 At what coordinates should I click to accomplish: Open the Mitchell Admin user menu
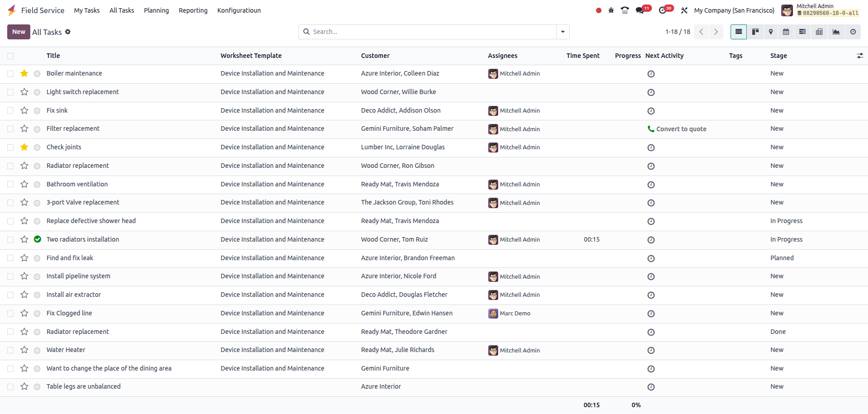click(x=820, y=10)
